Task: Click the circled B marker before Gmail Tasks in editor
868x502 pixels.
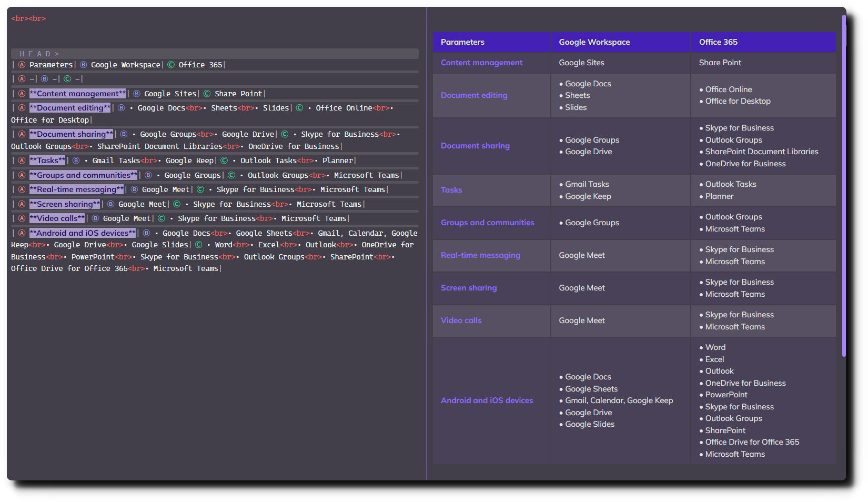Action: (76, 160)
